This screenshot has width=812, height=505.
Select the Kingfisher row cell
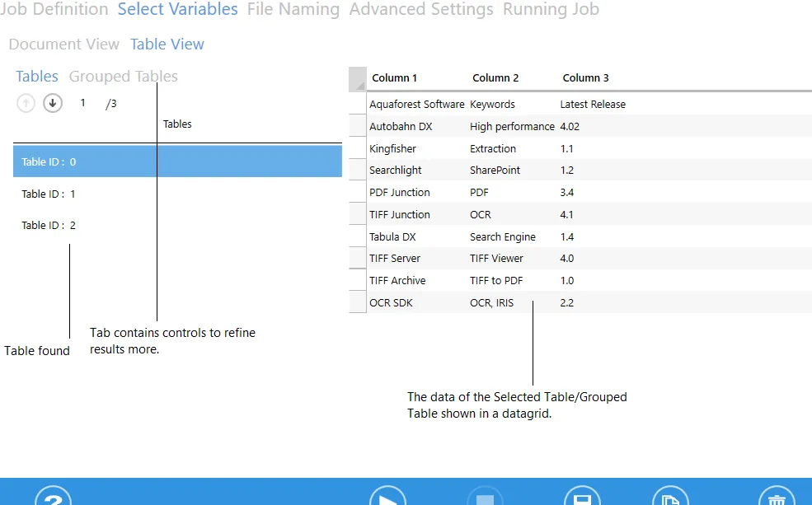tap(393, 149)
